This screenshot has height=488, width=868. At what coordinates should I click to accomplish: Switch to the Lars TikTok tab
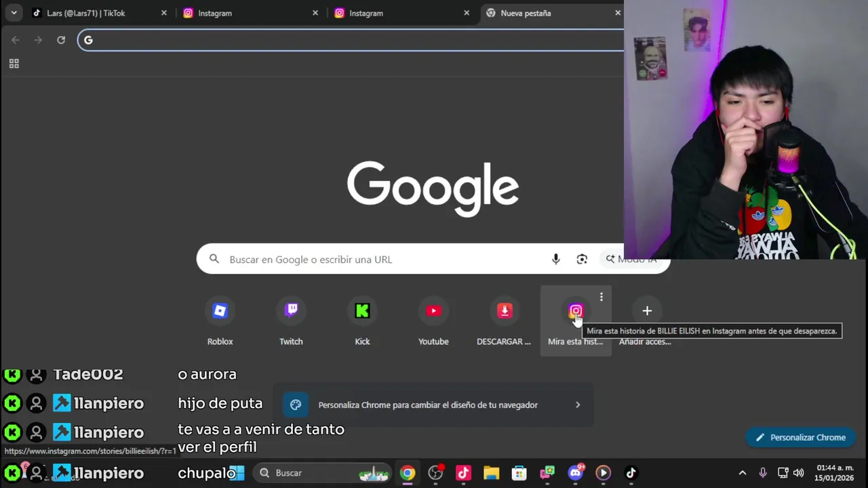point(100,13)
